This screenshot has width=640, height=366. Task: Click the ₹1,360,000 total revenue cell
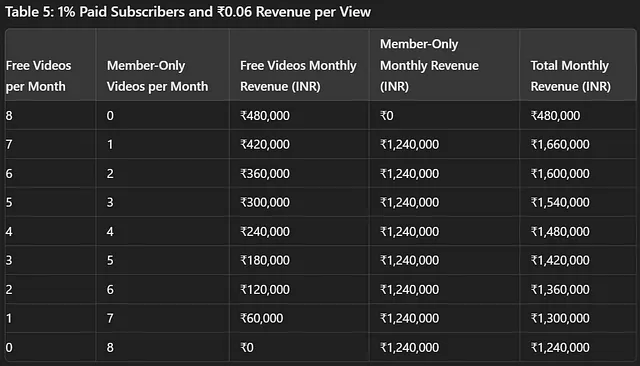click(560, 289)
